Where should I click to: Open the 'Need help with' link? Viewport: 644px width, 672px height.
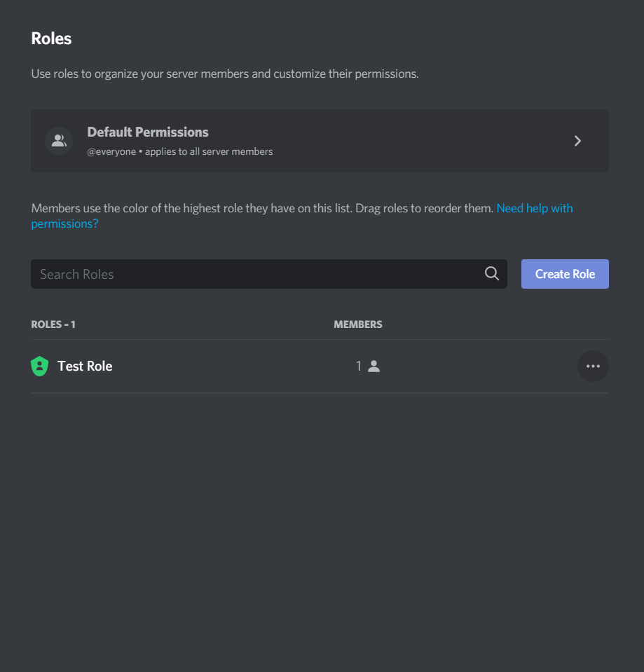click(x=534, y=208)
